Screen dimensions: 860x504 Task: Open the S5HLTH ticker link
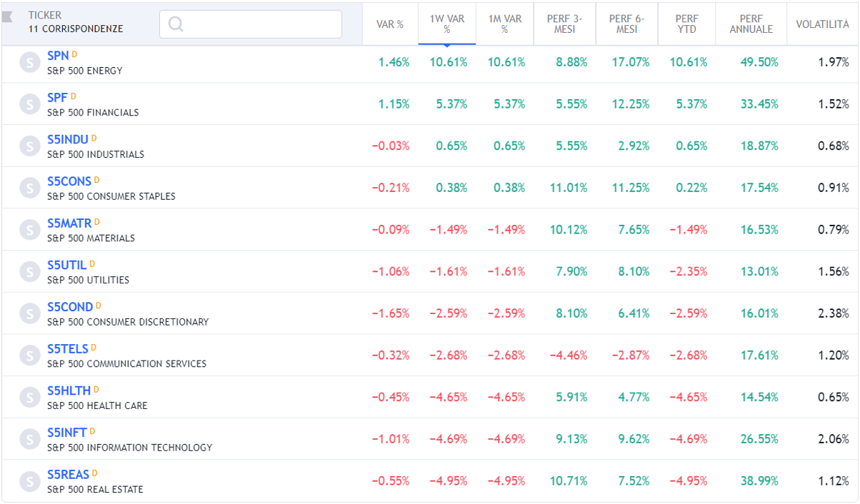(69, 391)
